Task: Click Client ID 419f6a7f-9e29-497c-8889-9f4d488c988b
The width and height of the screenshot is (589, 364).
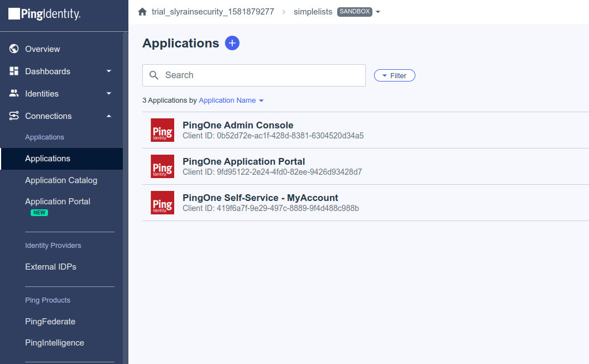Action: tap(271, 208)
